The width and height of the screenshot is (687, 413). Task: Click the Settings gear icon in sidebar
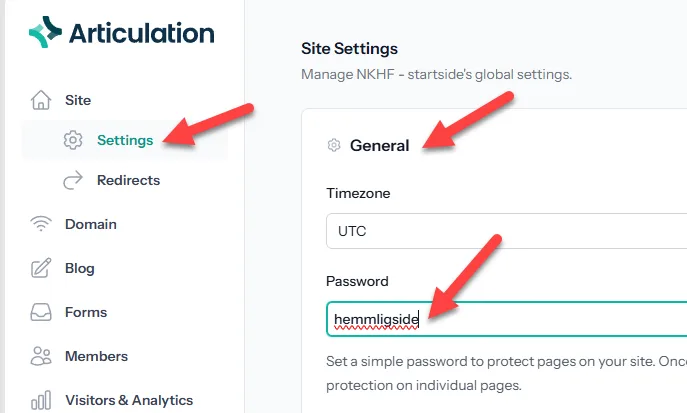point(73,140)
